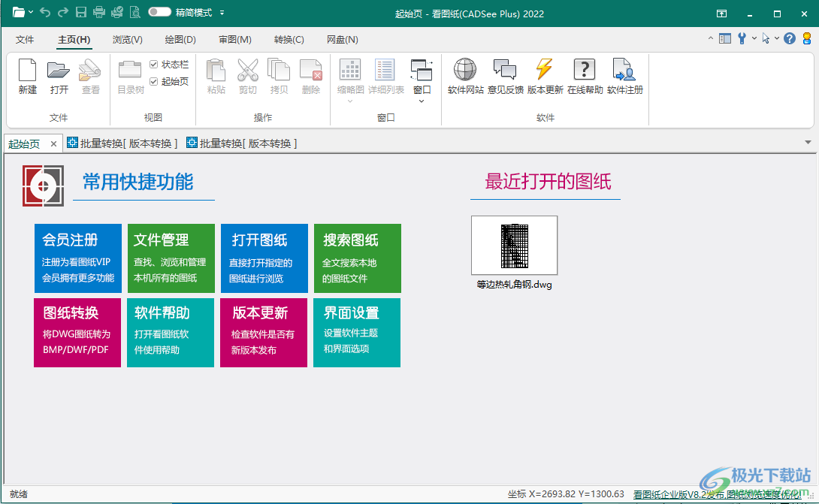
Task: Click the panel layout icon beside ribbon caret
Action: 725,38
